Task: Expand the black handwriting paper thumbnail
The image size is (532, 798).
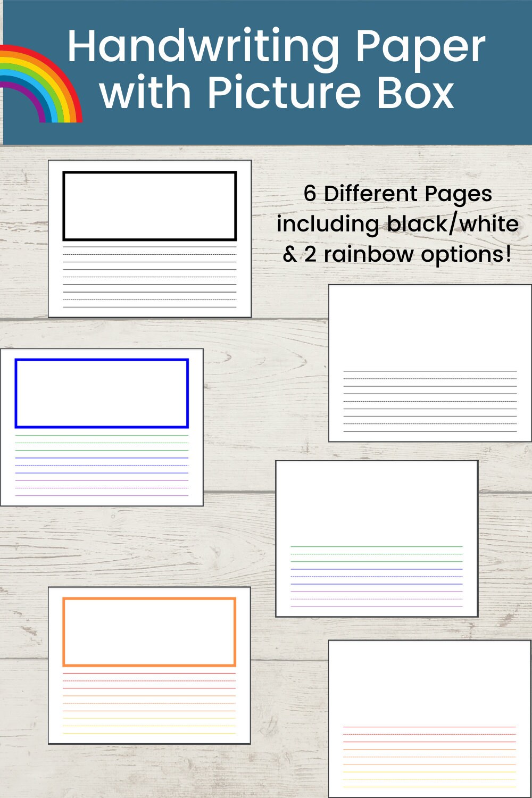Action: [x=150, y=238]
